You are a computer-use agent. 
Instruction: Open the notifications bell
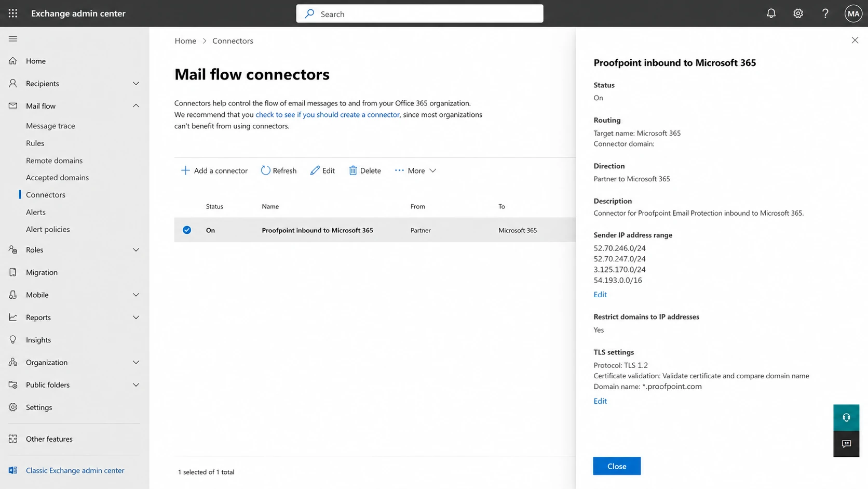pyautogui.click(x=771, y=14)
